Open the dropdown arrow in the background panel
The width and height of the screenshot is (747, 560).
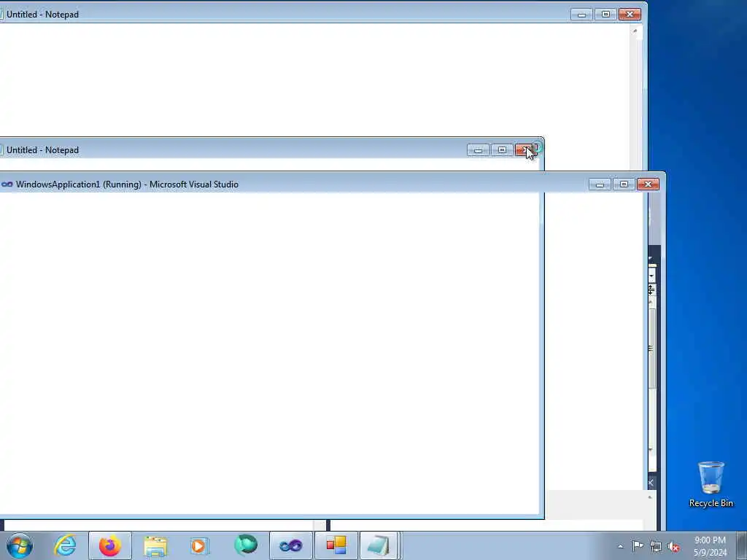tap(651, 276)
